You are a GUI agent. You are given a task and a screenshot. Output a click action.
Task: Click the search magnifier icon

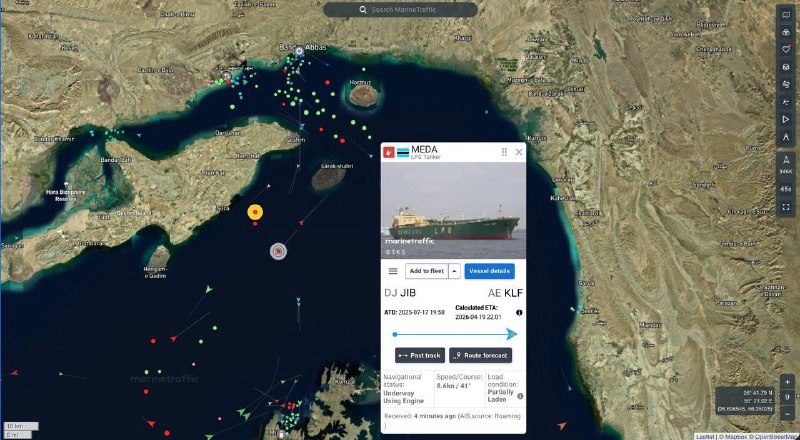click(363, 10)
